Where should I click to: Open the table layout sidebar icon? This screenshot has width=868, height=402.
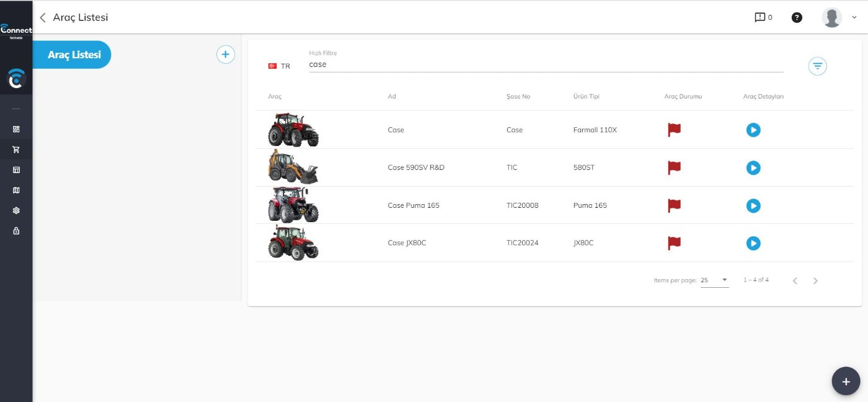click(x=16, y=169)
